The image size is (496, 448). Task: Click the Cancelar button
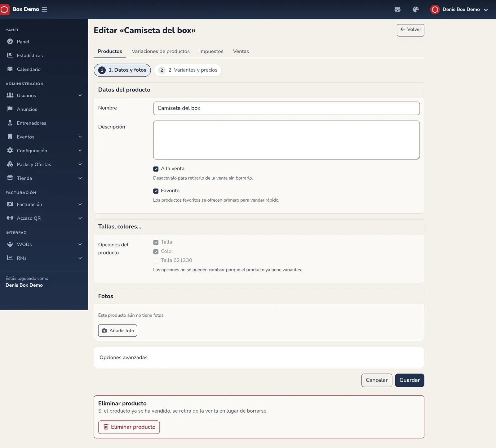click(377, 380)
